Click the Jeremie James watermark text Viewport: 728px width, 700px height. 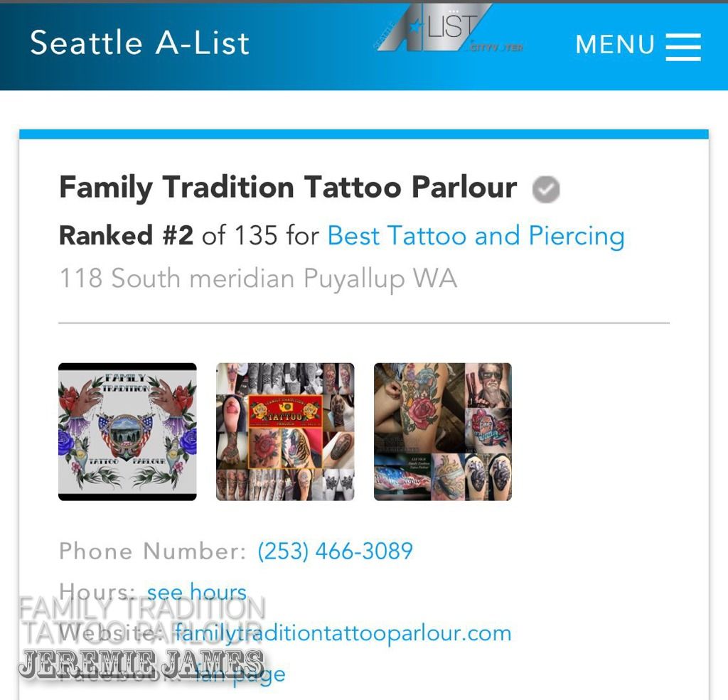click(x=141, y=664)
